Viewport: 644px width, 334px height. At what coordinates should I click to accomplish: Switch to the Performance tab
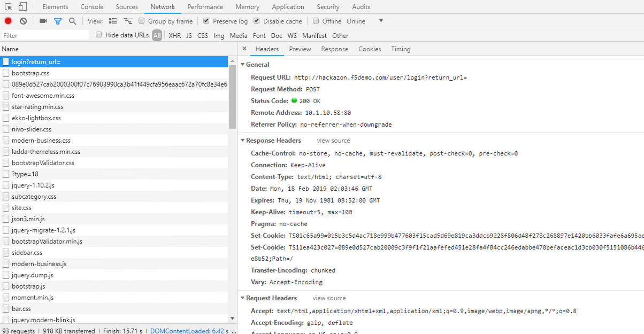(x=205, y=7)
